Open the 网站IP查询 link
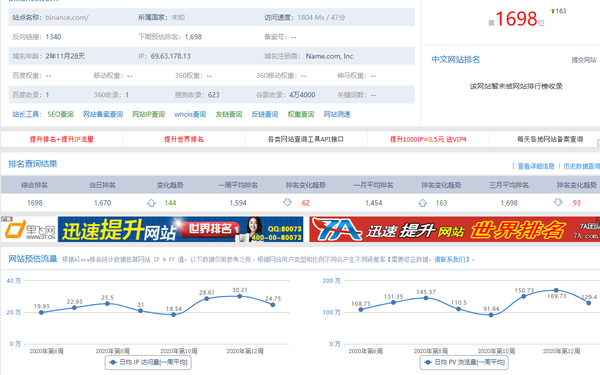 (148, 114)
